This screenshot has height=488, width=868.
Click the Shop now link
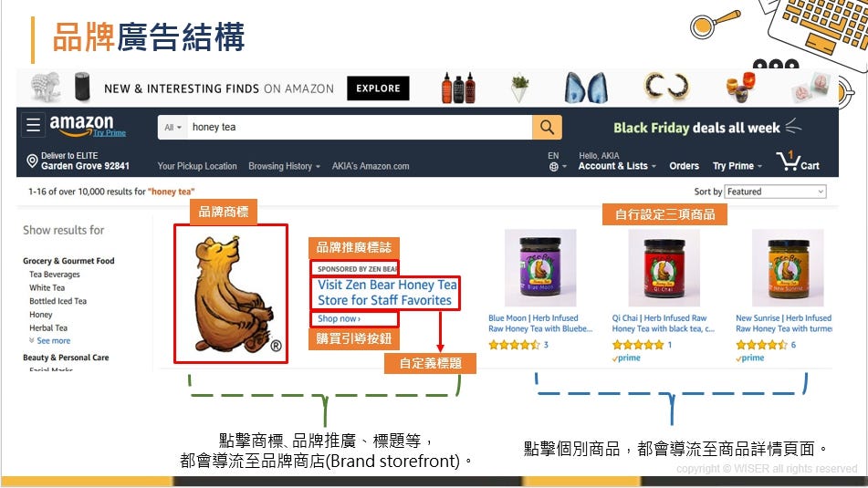tap(339, 318)
